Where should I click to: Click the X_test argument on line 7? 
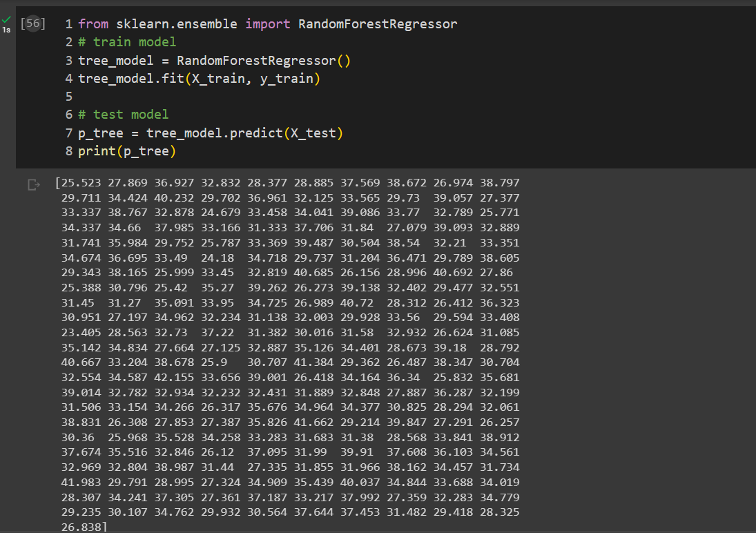pos(313,133)
